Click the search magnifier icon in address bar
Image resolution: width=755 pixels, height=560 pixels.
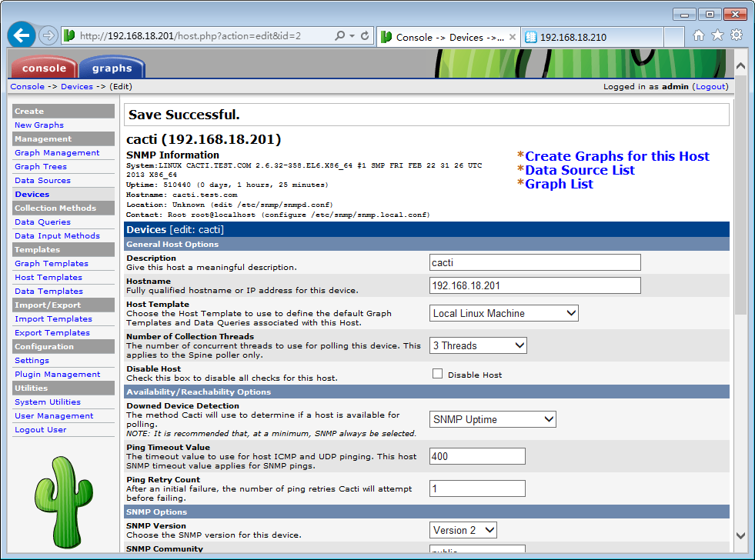coord(340,35)
